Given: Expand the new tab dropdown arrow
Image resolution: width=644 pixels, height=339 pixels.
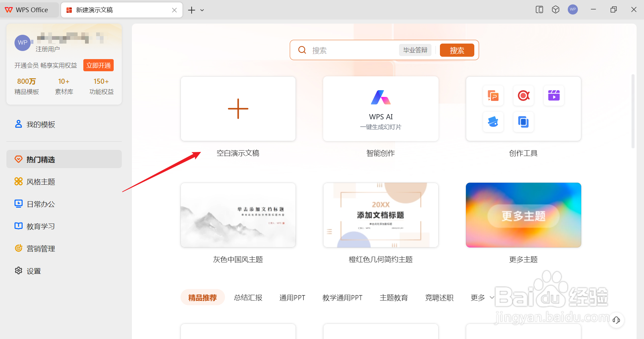Looking at the screenshot, I should point(202,10).
